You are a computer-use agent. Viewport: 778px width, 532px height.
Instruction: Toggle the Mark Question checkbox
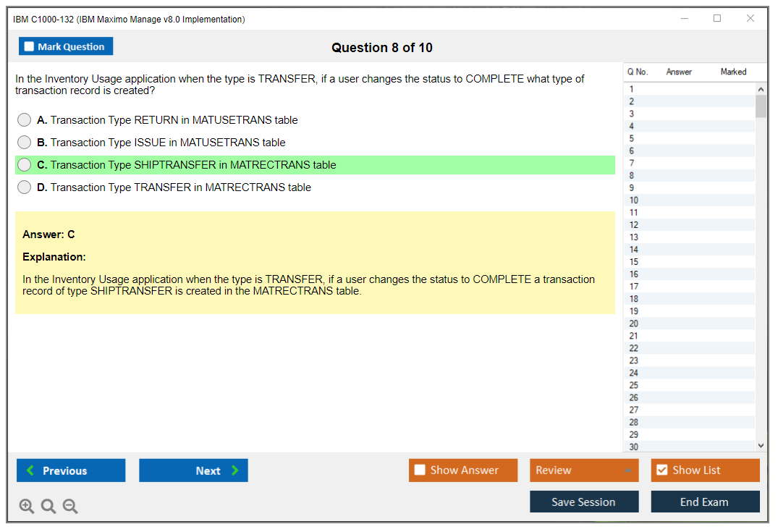30,47
